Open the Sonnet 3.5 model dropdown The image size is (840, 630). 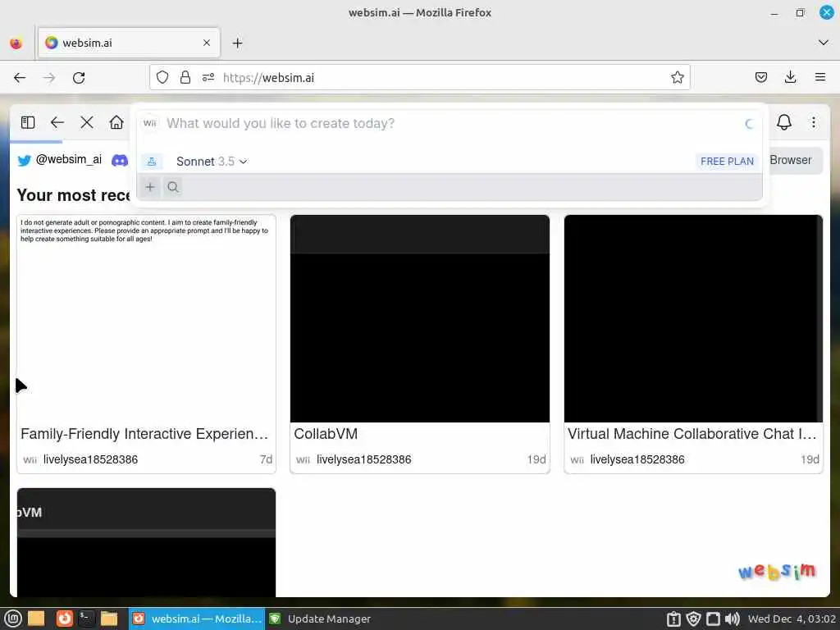[212, 162]
